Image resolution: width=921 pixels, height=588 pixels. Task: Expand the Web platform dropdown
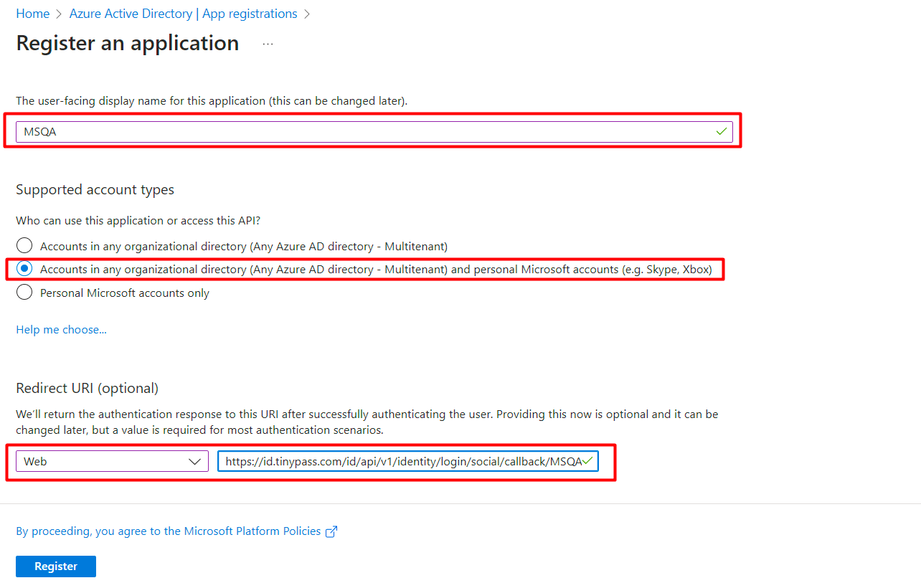tap(112, 461)
